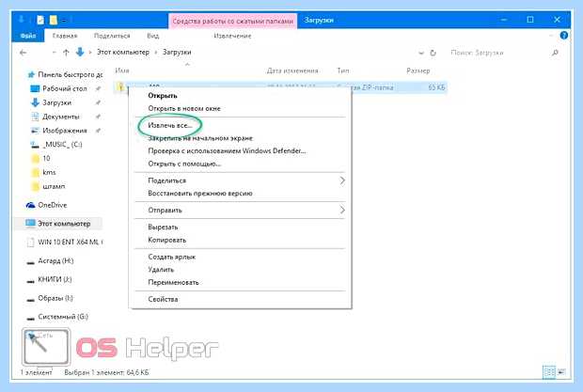Viewport: 583px width, 392px height.
Task: Click the Этот компьютер monitor icon in sidebar
Action: tap(30, 224)
